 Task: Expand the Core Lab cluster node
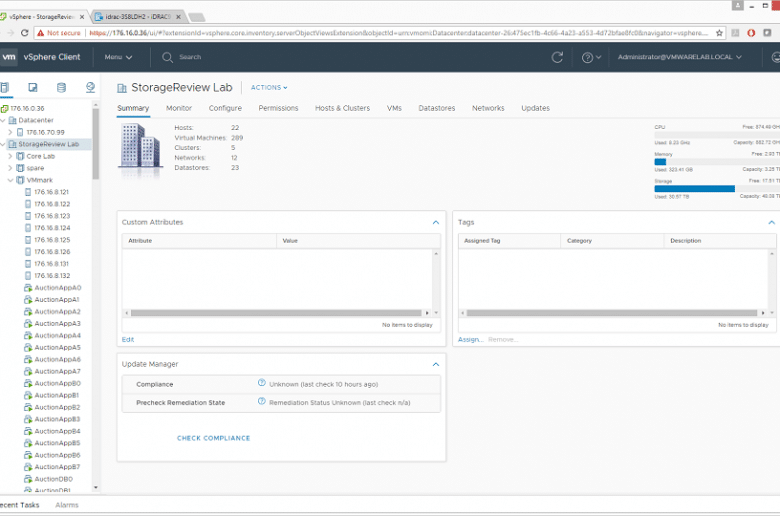(x=10, y=156)
